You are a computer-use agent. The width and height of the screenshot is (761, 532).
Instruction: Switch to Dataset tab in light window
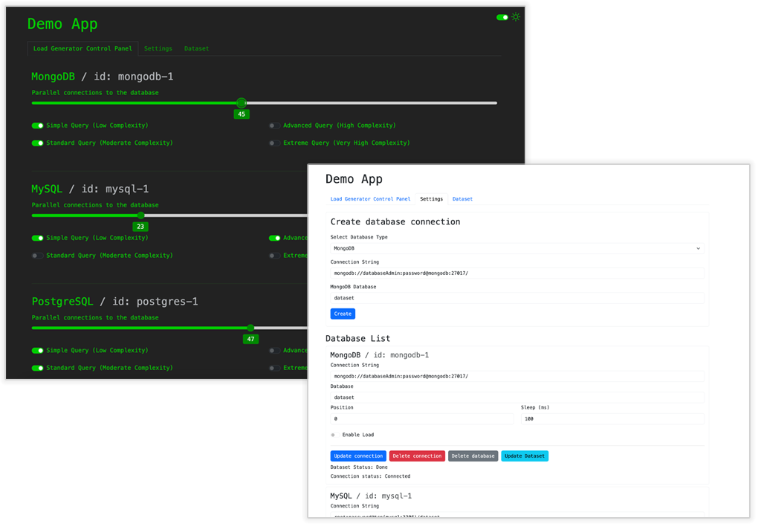coord(462,199)
